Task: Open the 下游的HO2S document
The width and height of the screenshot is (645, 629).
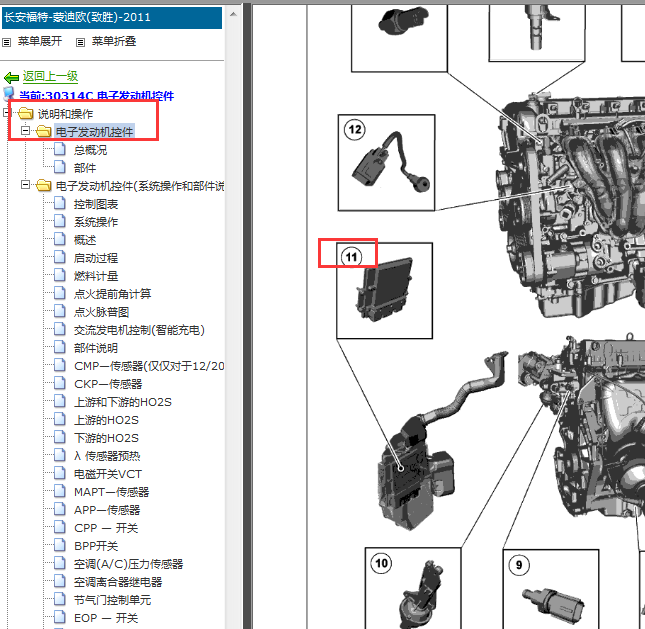Action: click(106, 438)
